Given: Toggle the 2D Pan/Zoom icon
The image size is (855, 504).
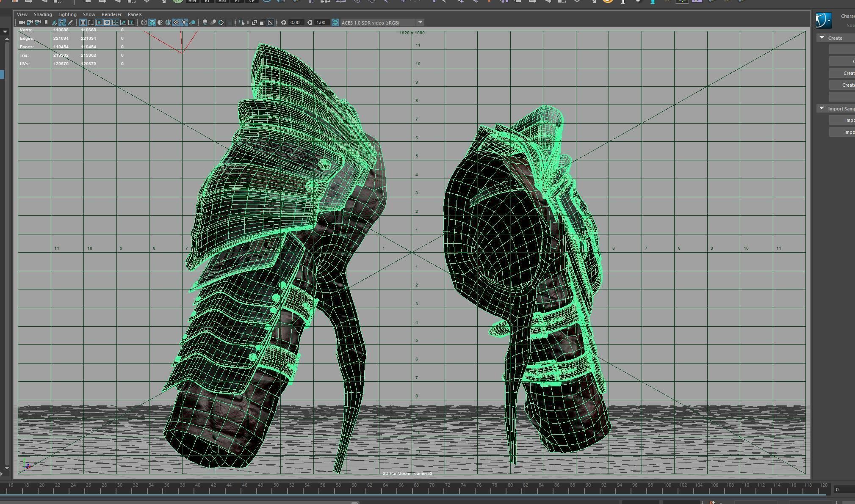Looking at the screenshot, I should point(62,22).
